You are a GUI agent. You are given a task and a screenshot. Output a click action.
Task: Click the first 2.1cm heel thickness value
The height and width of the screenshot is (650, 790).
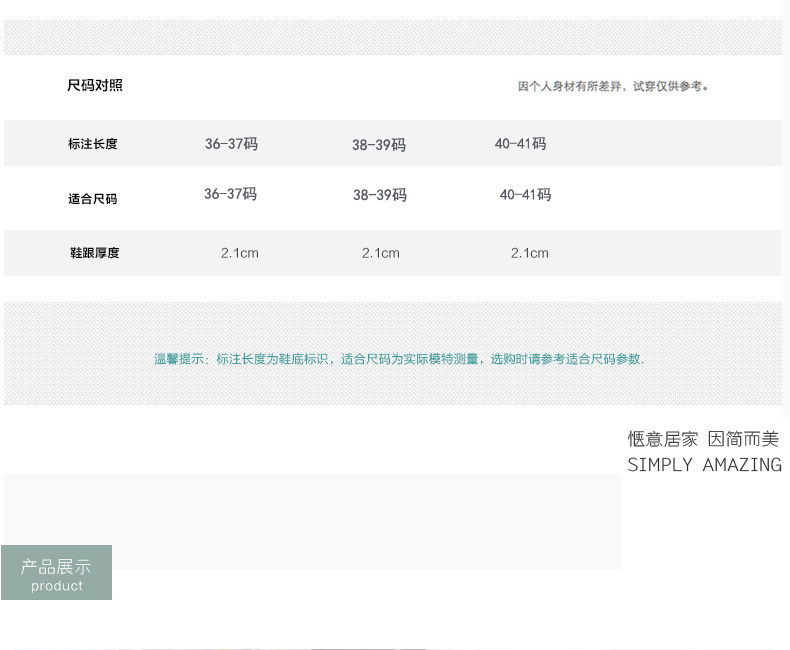tap(240, 253)
